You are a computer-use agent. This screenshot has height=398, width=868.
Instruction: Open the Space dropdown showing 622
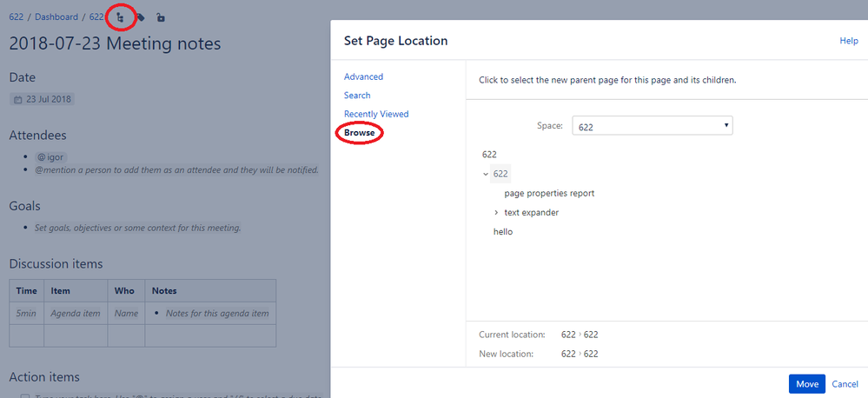point(653,126)
